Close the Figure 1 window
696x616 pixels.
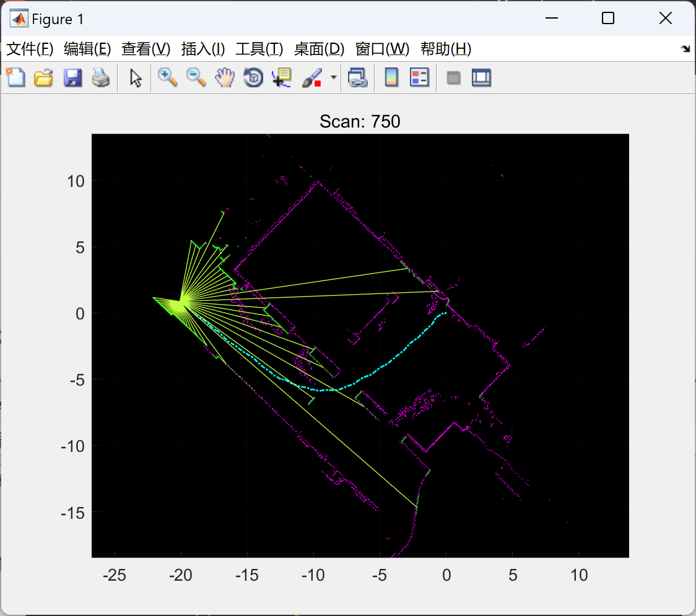pyautogui.click(x=666, y=18)
